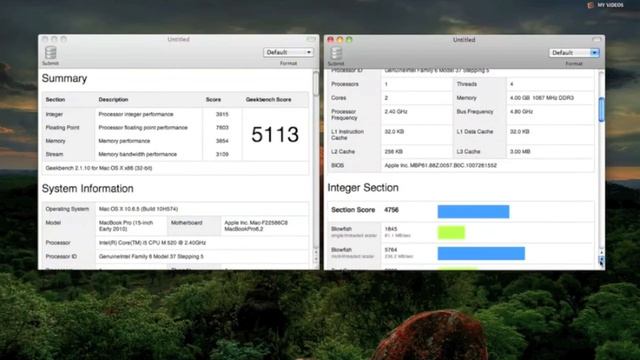Click toolbar toggle pill in left window title bar

[311, 39]
